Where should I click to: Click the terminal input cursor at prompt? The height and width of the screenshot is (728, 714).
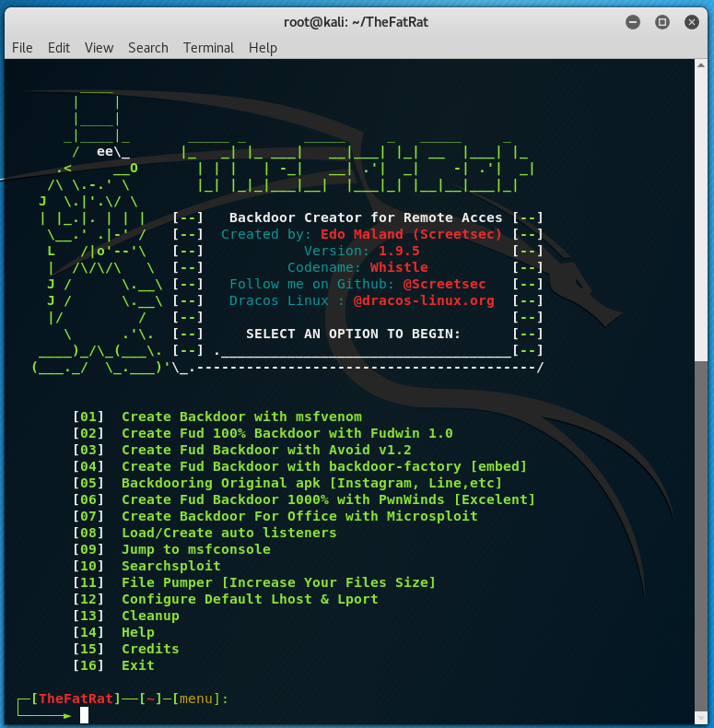click(84, 715)
